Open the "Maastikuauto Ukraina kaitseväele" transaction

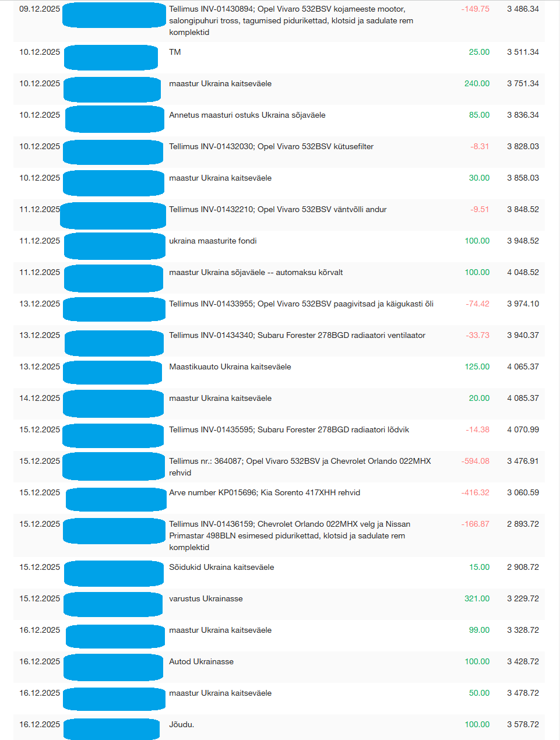pyautogui.click(x=230, y=367)
